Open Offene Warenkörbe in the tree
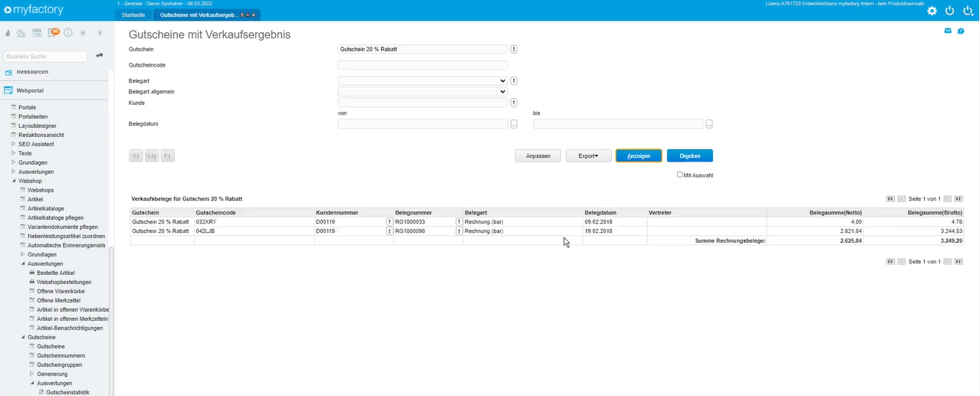980x396 pixels. [61, 291]
